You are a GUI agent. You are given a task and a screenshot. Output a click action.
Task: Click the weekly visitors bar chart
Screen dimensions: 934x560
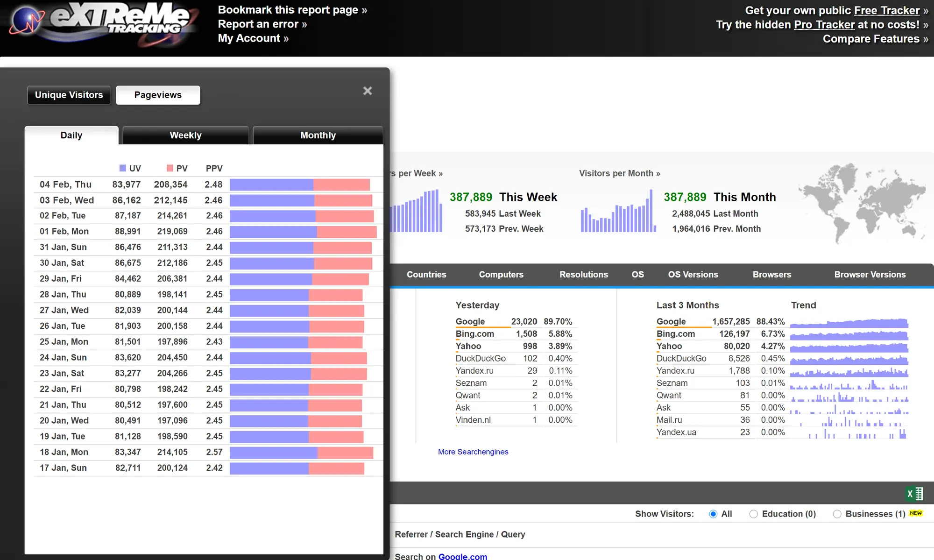[x=416, y=211]
